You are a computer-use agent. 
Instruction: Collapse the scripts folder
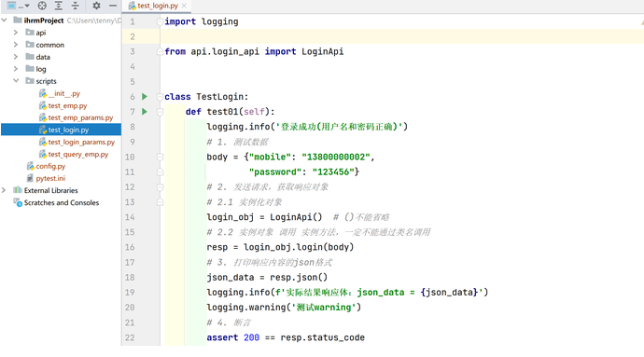[x=16, y=81]
